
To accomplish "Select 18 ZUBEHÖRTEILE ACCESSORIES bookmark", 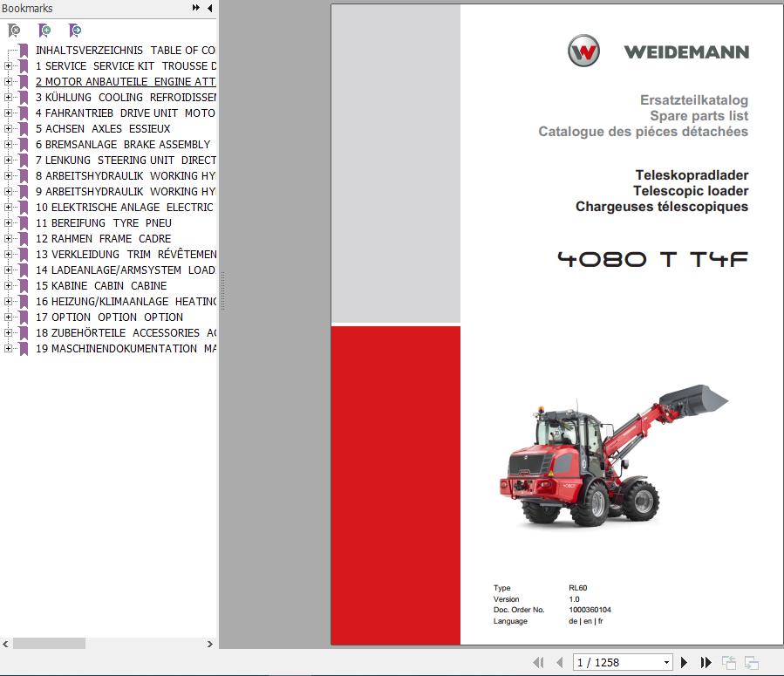I will click(126, 332).
